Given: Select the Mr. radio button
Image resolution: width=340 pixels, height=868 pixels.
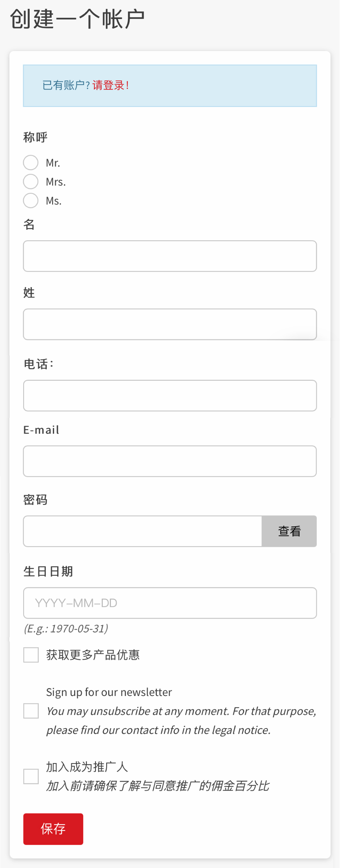Looking at the screenshot, I should [x=31, y=163].
